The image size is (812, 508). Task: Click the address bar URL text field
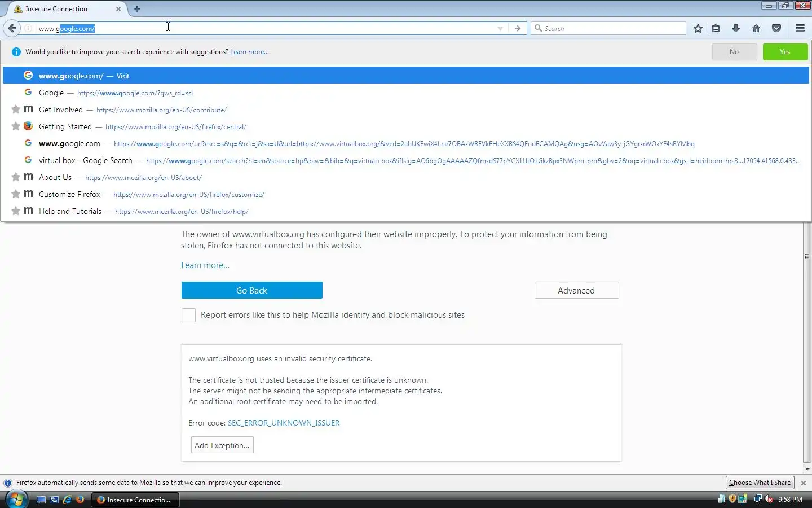265,28
